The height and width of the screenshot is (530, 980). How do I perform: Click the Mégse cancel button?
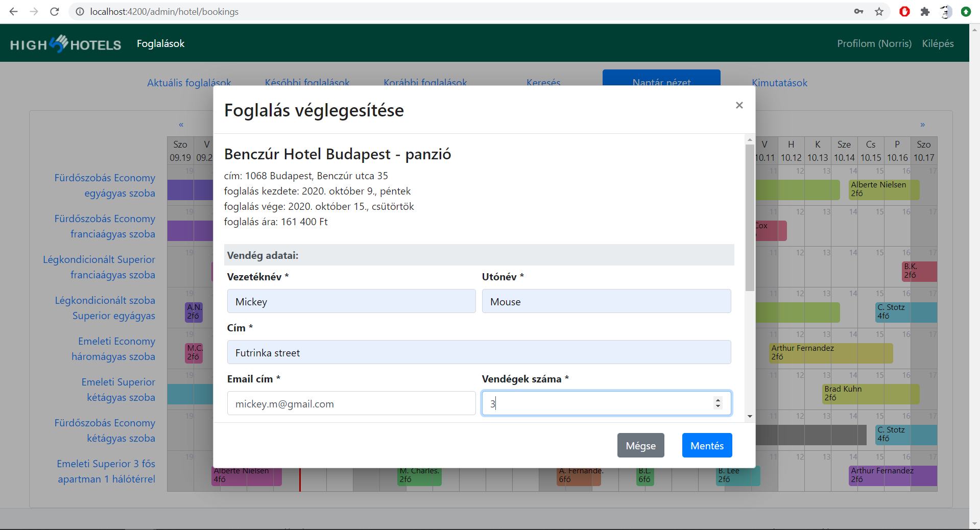640,446
